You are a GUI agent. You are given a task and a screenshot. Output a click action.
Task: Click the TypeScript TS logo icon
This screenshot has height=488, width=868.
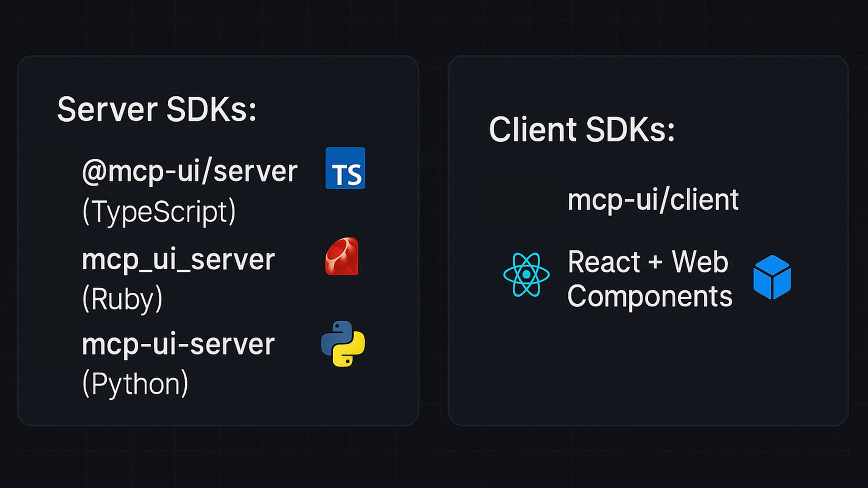coord(345,168)
